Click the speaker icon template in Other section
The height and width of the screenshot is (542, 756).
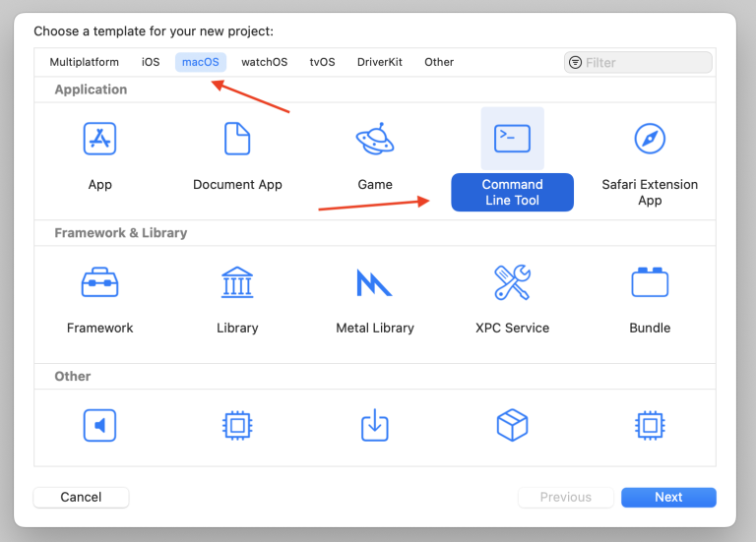99,425
